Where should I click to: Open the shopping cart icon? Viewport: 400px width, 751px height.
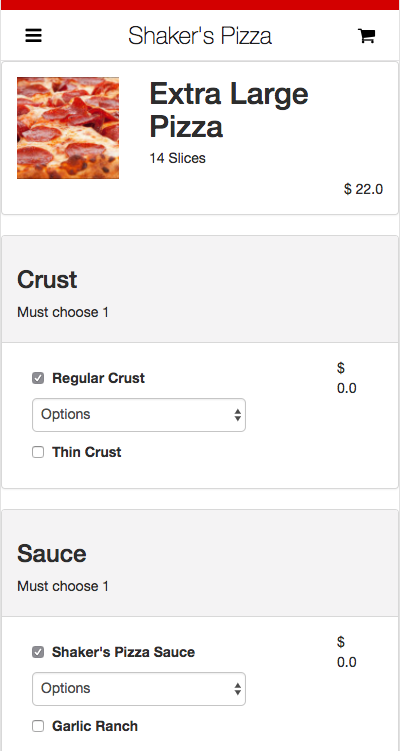tap(366, 35)
